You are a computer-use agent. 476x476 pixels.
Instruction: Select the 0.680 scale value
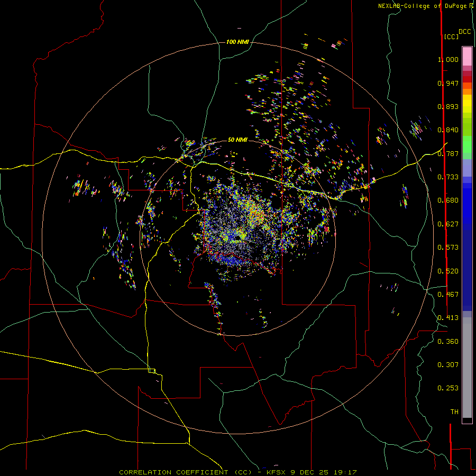448,200
